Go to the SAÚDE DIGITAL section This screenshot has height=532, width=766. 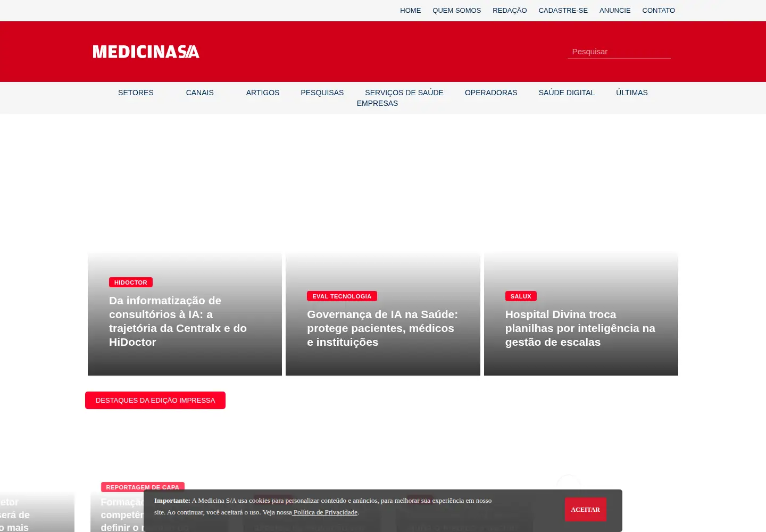pyautogui.click(x=567, y=93)
